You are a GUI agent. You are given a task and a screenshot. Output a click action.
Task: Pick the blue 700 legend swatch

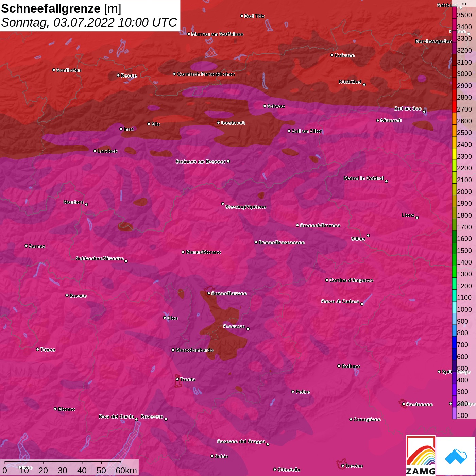pos(454,342)
